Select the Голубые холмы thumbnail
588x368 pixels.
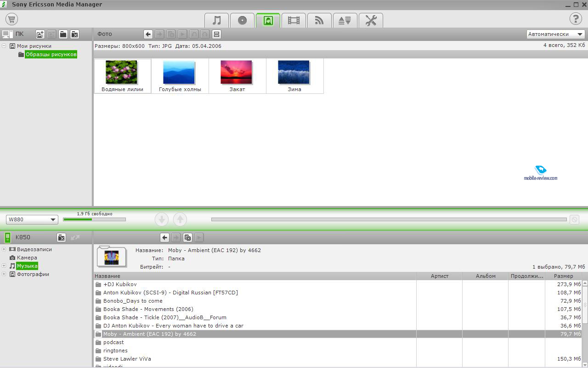pos(180,76)
